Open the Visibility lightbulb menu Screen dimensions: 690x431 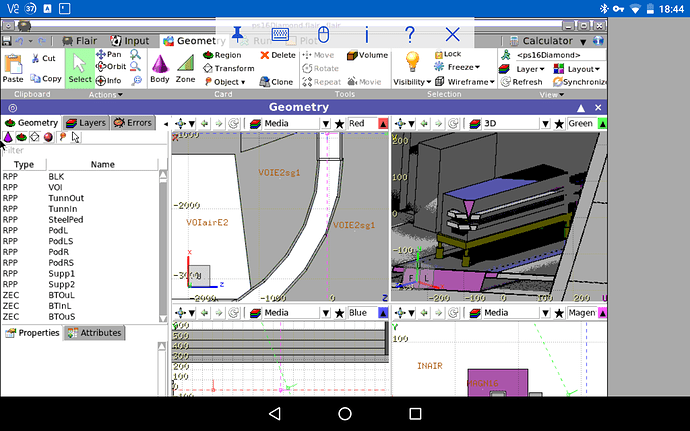(x=412, y=68)
